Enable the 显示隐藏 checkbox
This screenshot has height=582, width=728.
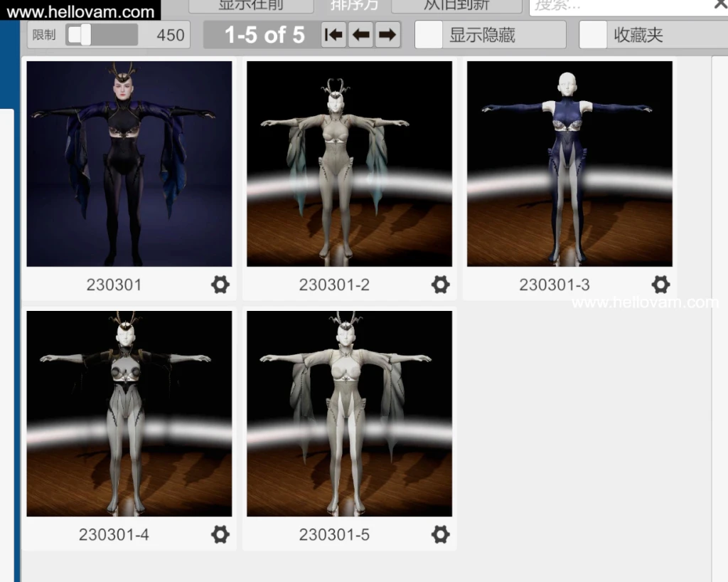(x=429, y=35)
